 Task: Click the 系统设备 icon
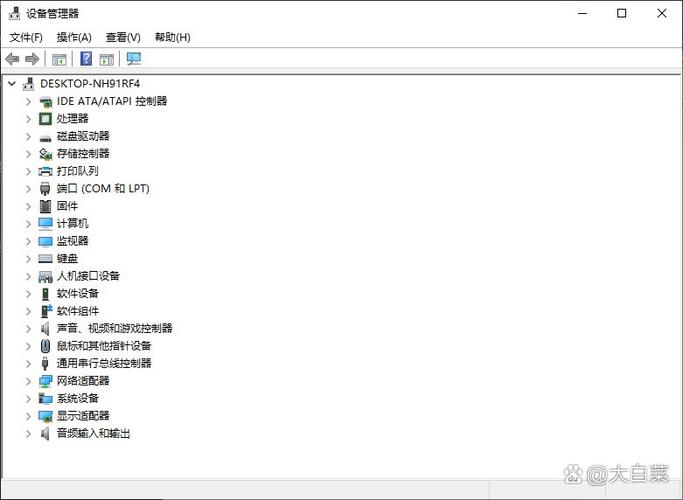point(45,399)
